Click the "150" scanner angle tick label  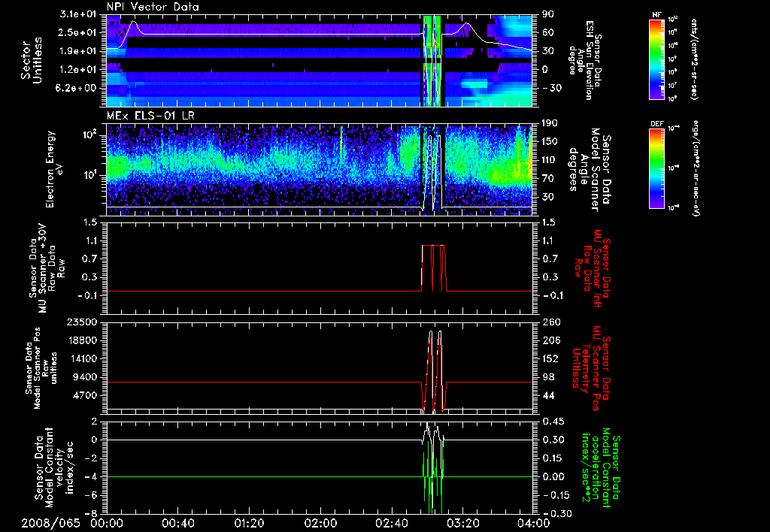550,141
